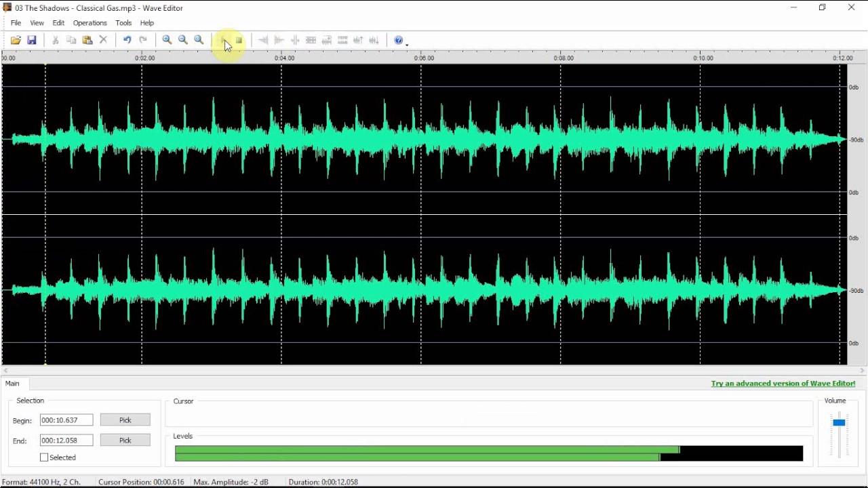
Task: Click the Volume slider handle
Action: 839,423
